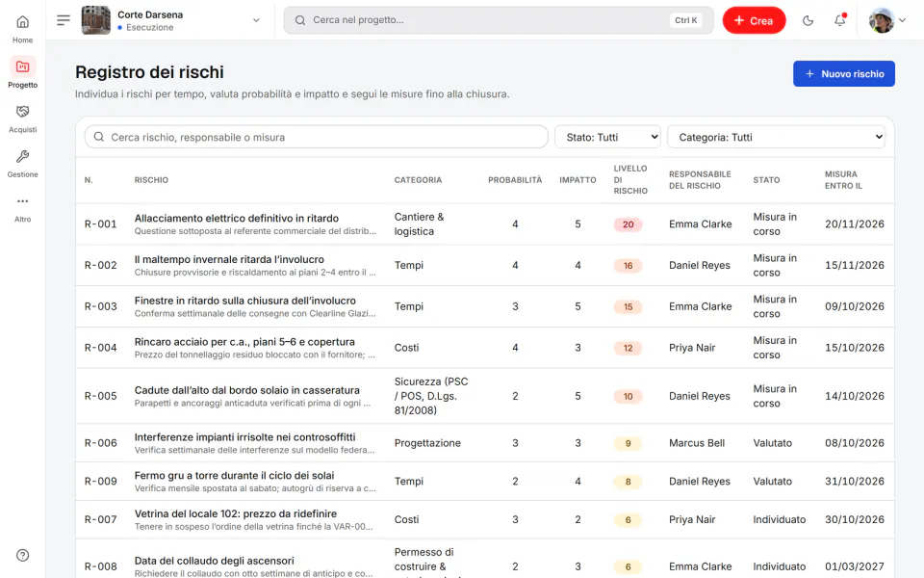
Task: Click the help question mark icon
Action: click(x=22, y=555)
